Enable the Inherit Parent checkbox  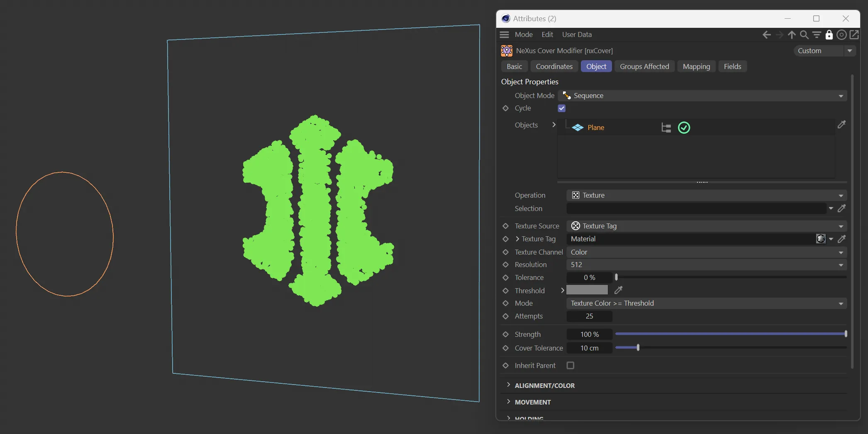pyautogui.click(x=571, y=365)
